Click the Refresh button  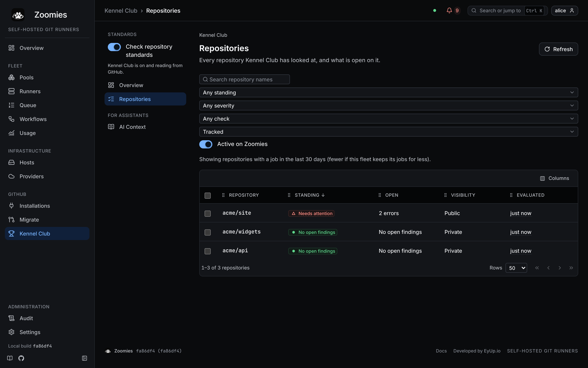[x=558, y=49]
